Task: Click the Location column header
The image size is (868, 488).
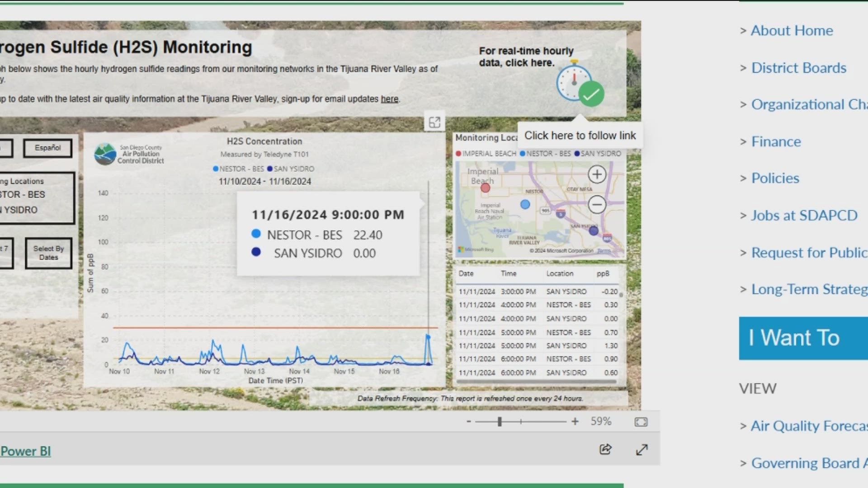Action: point(560,274)
